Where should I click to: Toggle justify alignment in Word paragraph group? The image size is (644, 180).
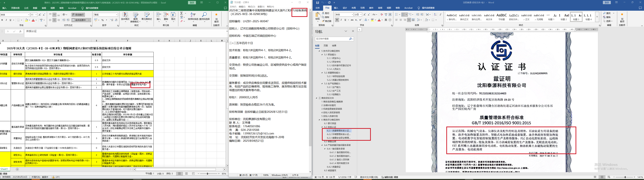(x=409, y=20)
